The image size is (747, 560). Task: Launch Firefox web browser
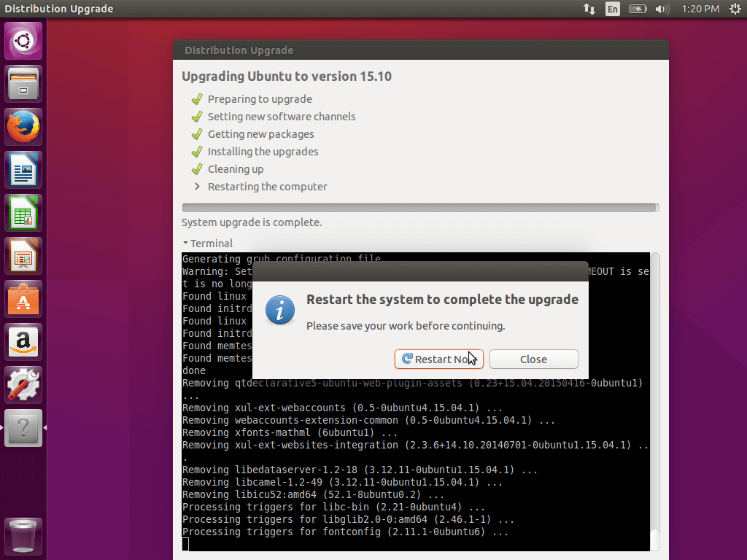(24, 127)
